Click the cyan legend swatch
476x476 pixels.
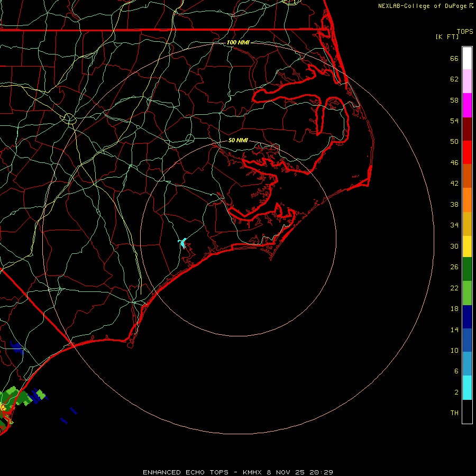[x=467, y=388]
